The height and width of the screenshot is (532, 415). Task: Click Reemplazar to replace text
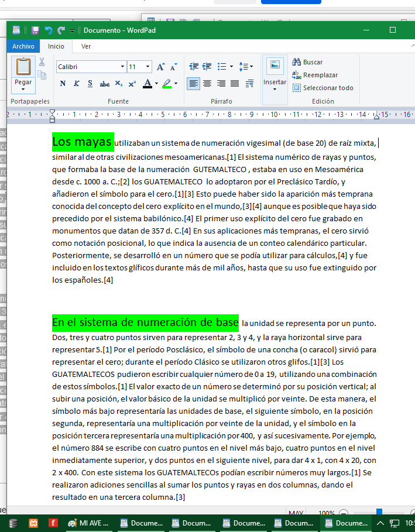pyautogui.click(x=315, y=75)
